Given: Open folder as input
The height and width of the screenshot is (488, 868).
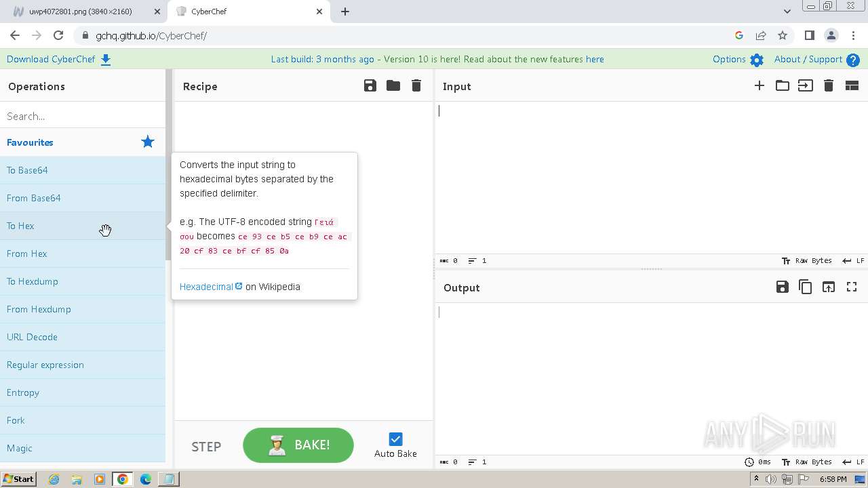Looking at the screenshot, I should pyautogui.click(x=783, y=85).
